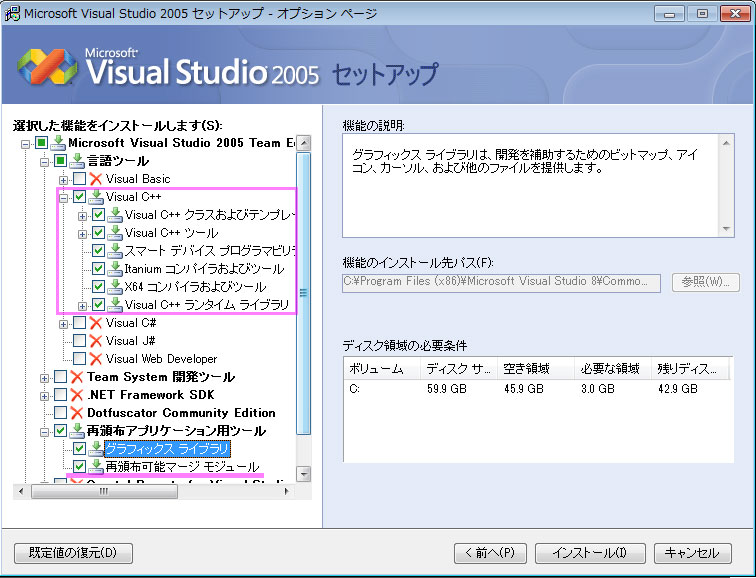
Task: Click the 既定値の復元(D) button
Action: pyautogui.click(x=73, y=553)
